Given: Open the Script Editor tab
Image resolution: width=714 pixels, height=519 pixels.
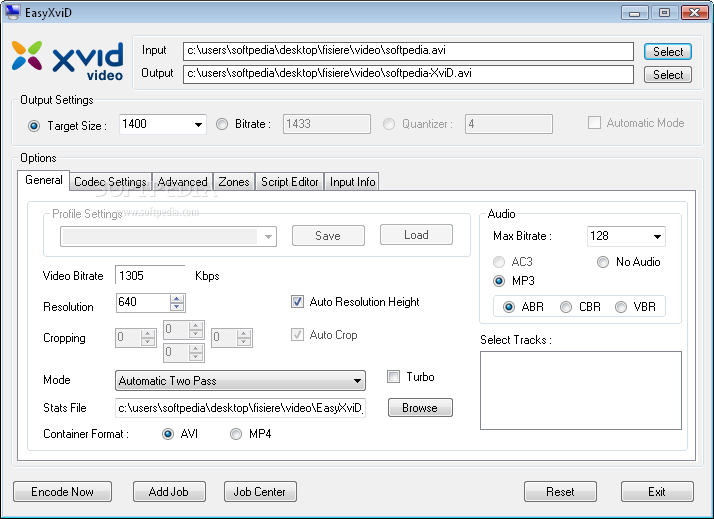Looking at the screenshot, I should (290, 182).
